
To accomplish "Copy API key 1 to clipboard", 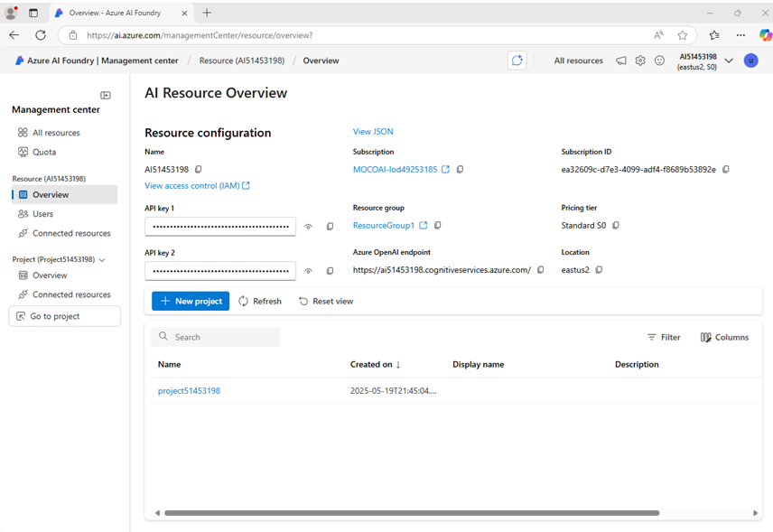I will pos(330,227).
